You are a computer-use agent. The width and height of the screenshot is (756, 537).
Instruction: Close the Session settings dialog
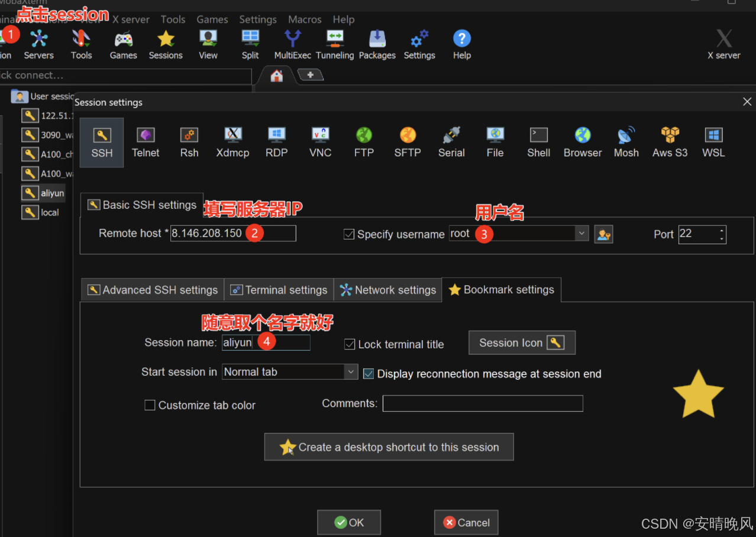click(x=747, y=102)
